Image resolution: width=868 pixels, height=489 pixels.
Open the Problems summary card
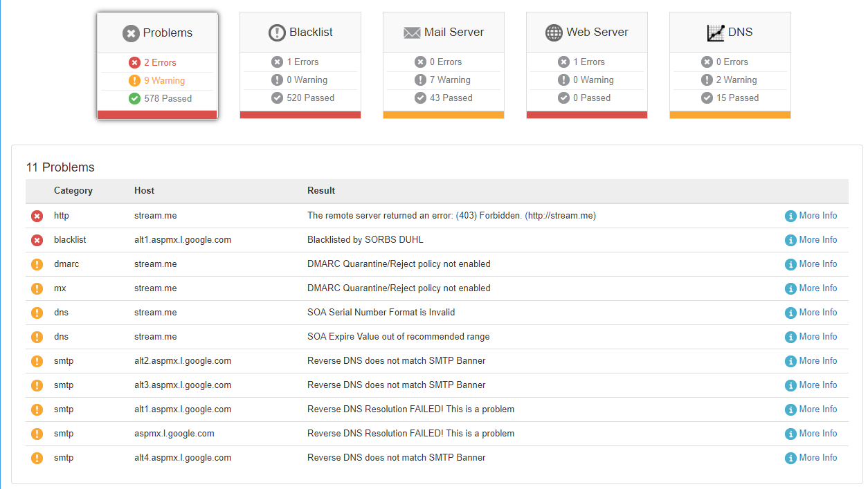(x=158, y=66)
